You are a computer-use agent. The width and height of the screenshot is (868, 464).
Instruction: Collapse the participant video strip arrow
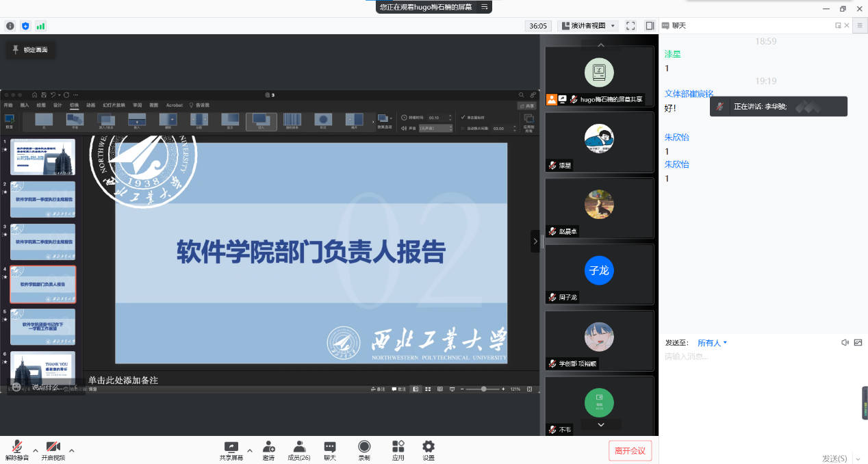pos(535,241)
